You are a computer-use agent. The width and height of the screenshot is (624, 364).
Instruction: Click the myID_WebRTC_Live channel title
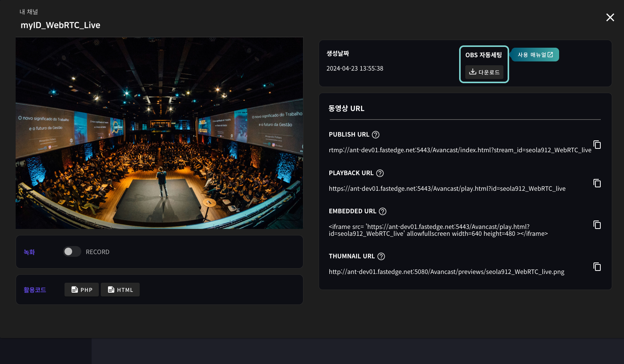pyautogui.click(x=60, y=26)
